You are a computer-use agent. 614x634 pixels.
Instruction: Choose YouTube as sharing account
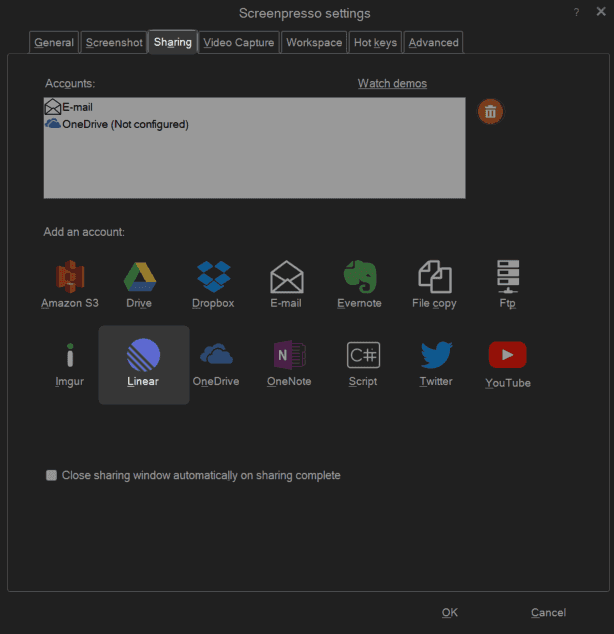(508, 364)
